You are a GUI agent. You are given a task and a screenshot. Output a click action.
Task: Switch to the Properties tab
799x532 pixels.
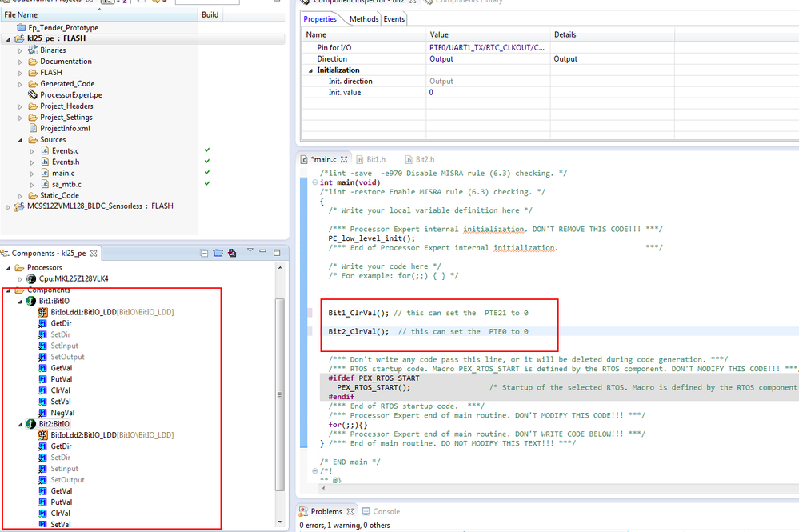point(320,19)
